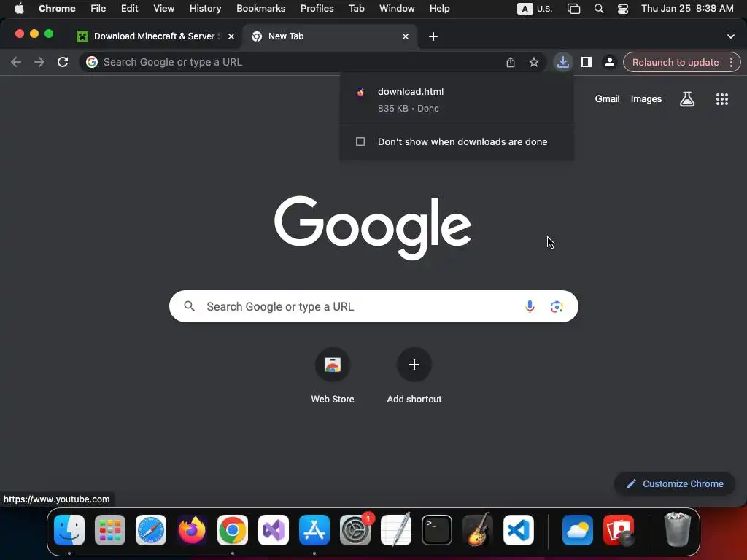Viewport: 747px width, 560px height.
Task: Open Chrome three-dot menu
Action: (x=731, y=63)
